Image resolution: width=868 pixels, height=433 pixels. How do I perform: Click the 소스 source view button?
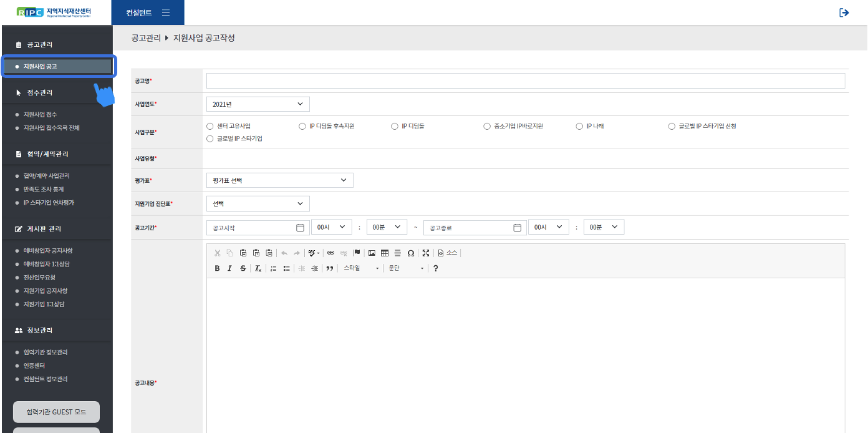click(x=448, y=253)
